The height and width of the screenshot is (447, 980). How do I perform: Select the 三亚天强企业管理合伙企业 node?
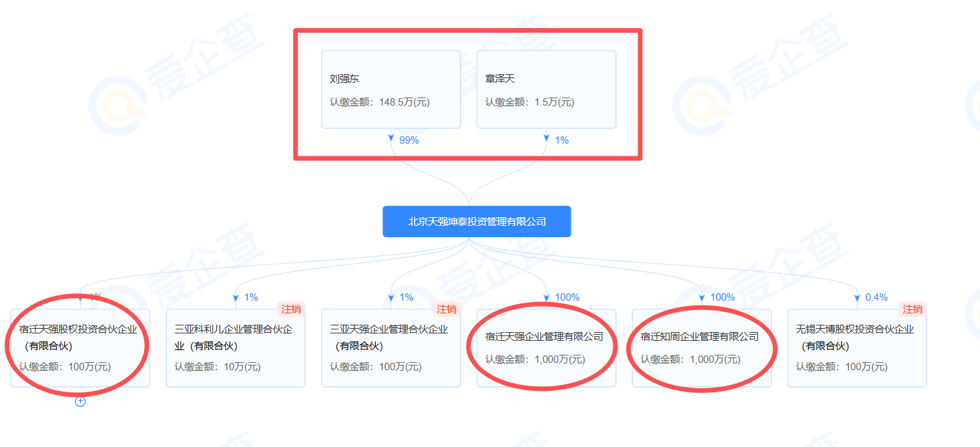point(391,347)
